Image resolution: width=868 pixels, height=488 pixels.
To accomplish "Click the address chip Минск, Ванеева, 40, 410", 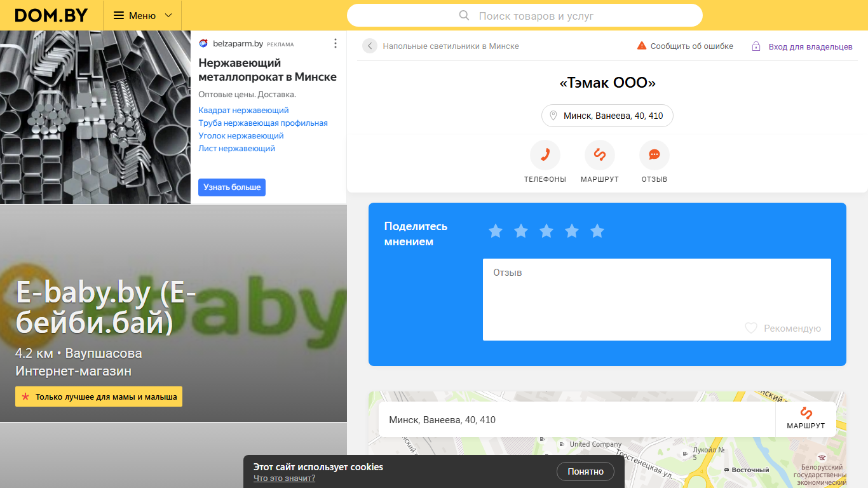I will pos(607,116).
